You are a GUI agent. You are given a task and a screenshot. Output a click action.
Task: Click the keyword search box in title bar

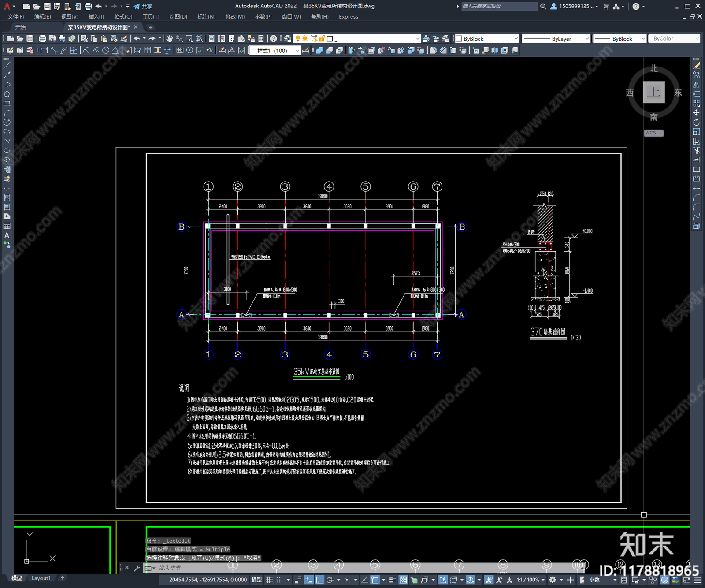499,6
